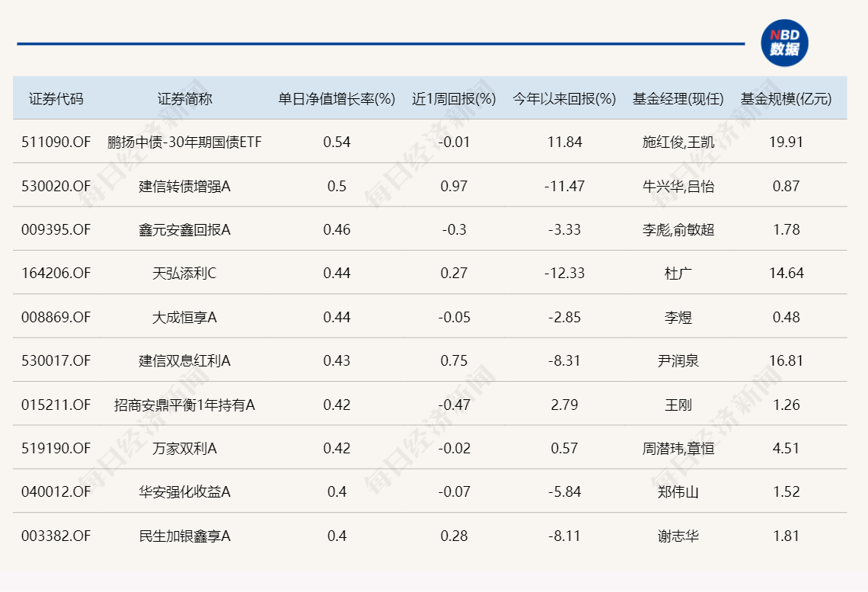Select year-to-date return 11.84

[565, 142]
